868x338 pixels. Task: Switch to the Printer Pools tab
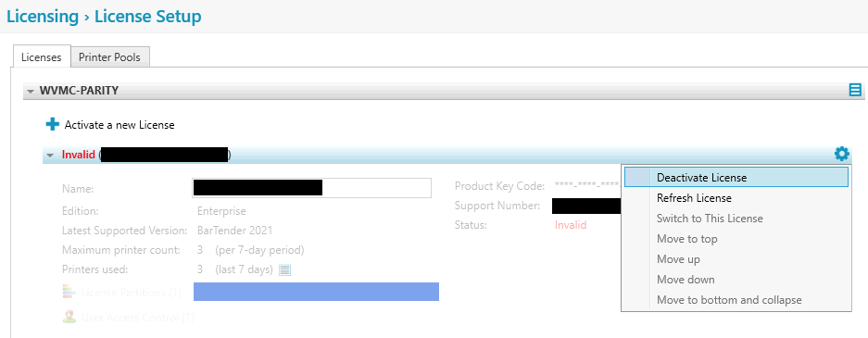109,57
